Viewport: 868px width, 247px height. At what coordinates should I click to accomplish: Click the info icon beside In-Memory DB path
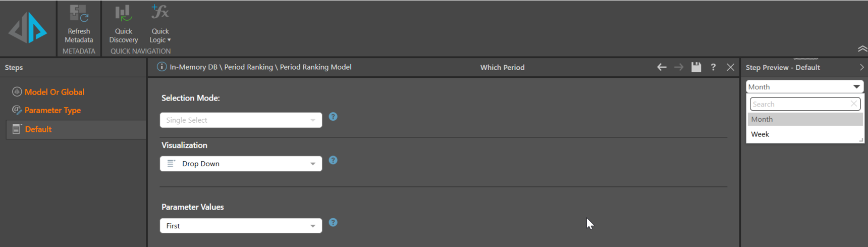pos(161,67)
